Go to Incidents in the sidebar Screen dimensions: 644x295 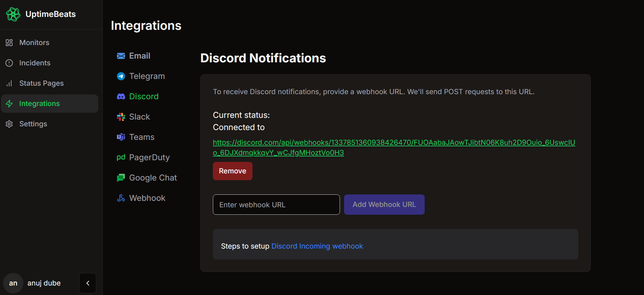pos(35,63)
